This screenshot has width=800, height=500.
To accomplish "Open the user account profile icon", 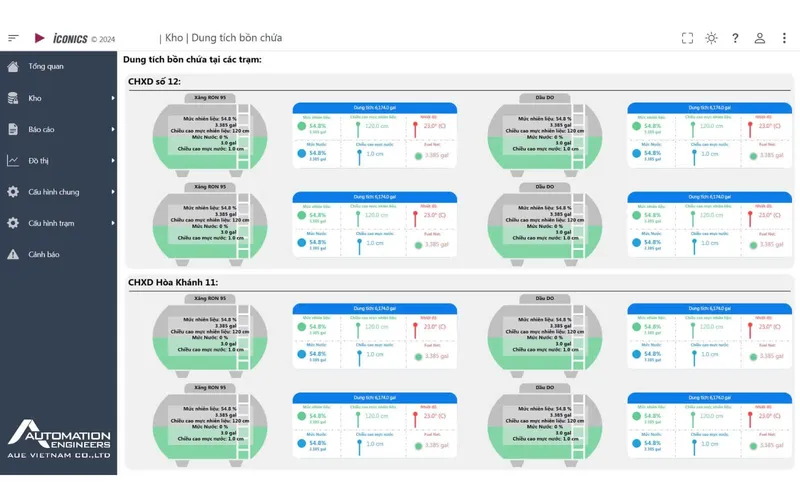I will [760, 38].
